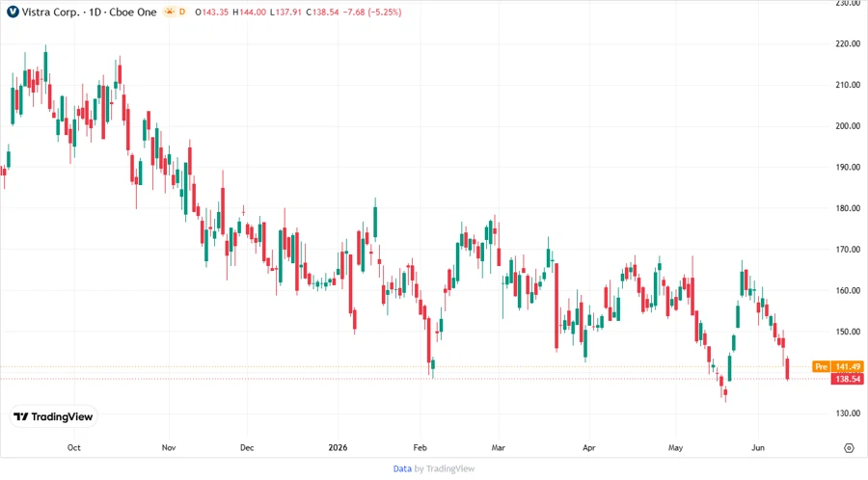
Task: Click the Oct time axis label
Action: point(73,447)
